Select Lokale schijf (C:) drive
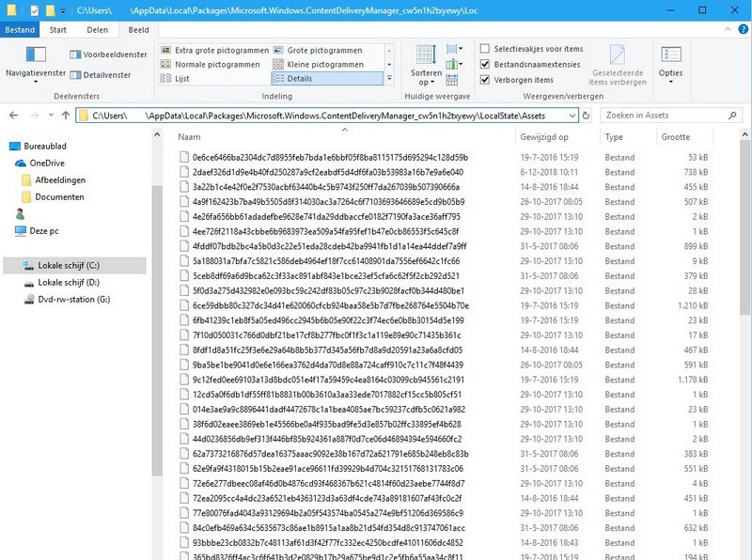This screenshot has width=752, height=560. click(x=74, y=266)
